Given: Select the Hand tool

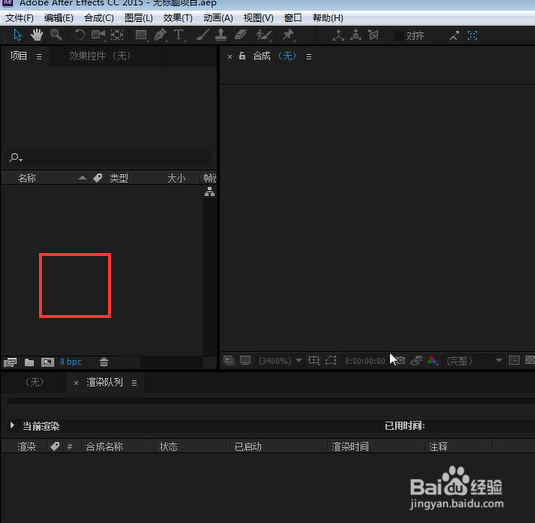Looking at the screenshot, I should 37,35.
